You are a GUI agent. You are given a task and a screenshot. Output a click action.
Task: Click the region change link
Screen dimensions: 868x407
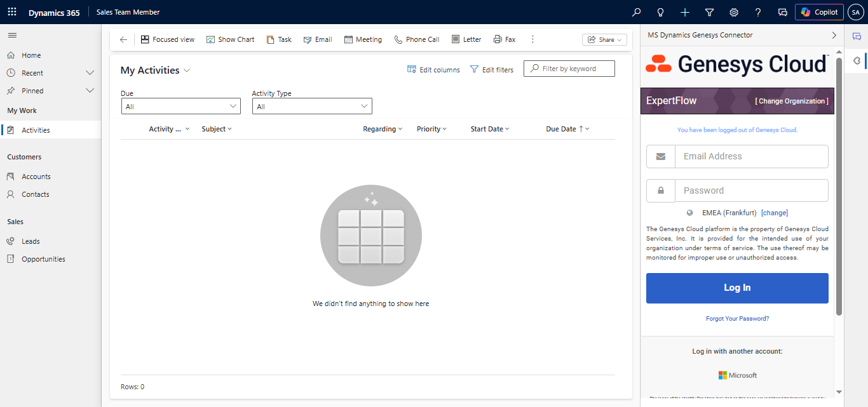tap(775, 213)
